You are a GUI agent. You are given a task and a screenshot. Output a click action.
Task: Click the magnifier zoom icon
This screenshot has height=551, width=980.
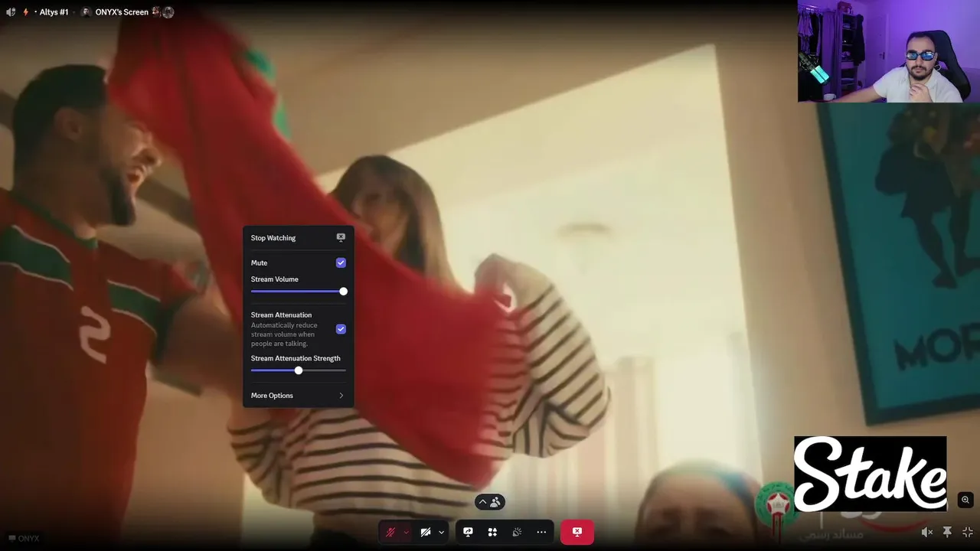tap(965, 500)
